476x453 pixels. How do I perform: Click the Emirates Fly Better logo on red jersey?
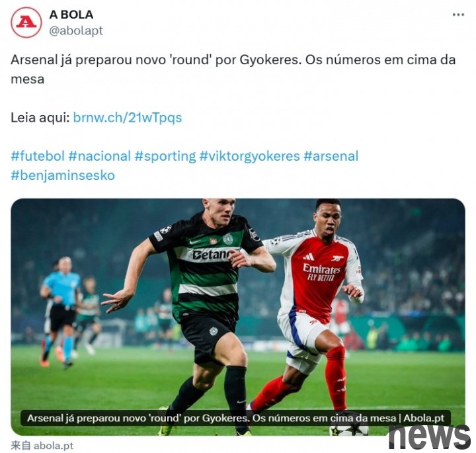321,272
